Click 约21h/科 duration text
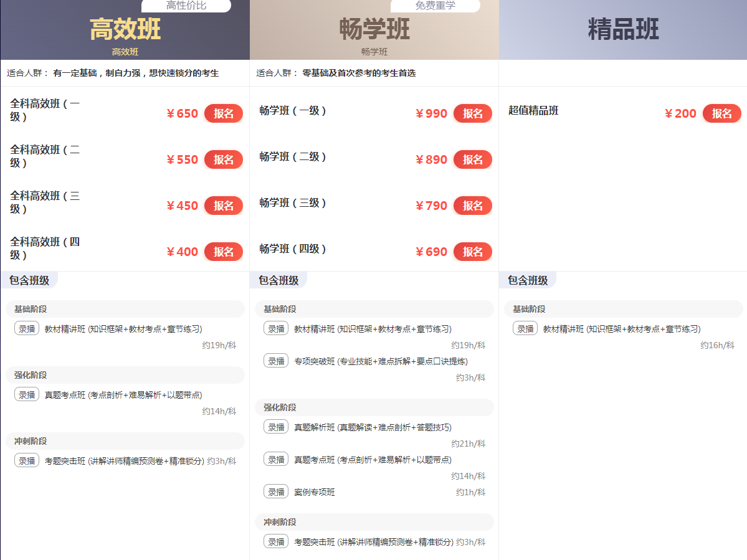 (x=469, y=444)
